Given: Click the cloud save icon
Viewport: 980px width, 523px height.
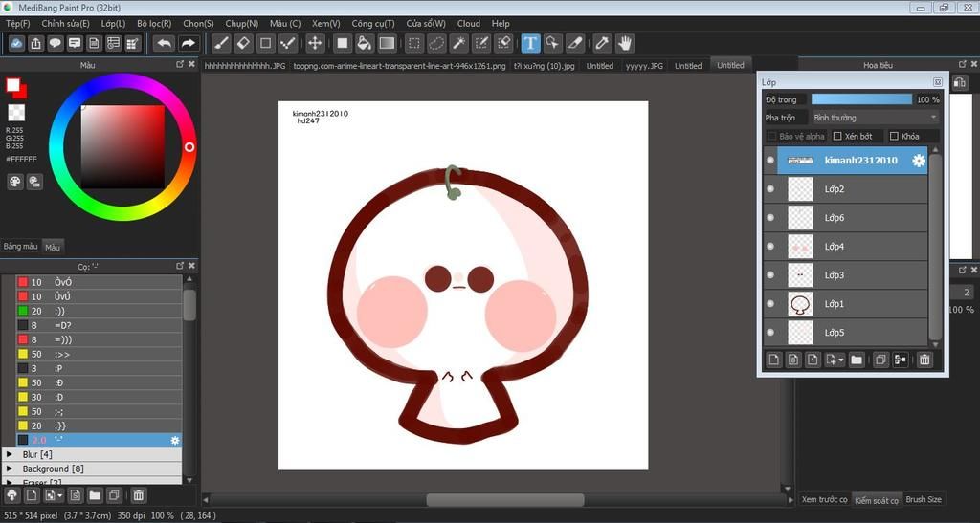Looking at the screenshot, I should pos(16,43).
